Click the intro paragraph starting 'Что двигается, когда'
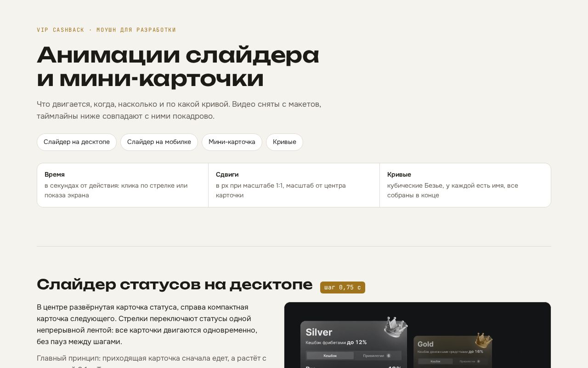Viewport: 588px width, 368px height. [179, 110]
